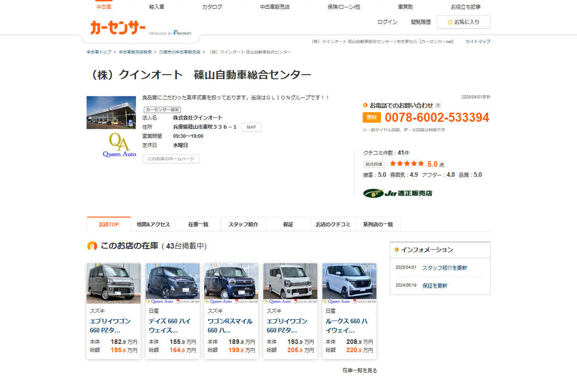
Task: Click エブリイワゴン title priced 193.9万円
Action: point(287,326)
